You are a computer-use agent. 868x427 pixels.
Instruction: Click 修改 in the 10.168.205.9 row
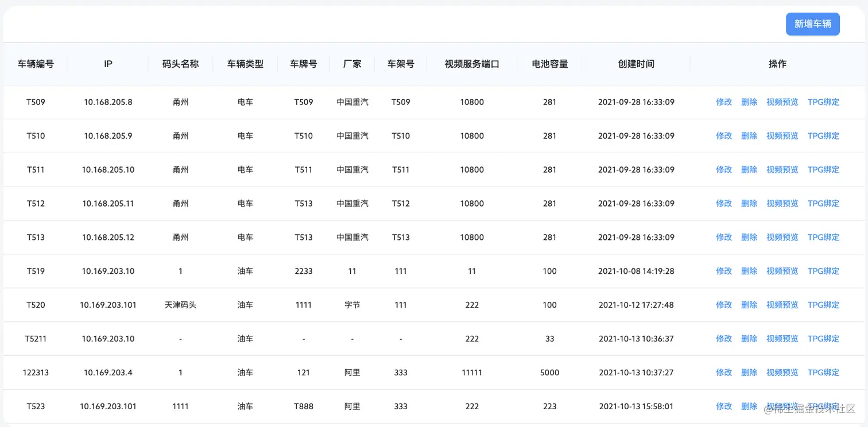click(724, 136)
